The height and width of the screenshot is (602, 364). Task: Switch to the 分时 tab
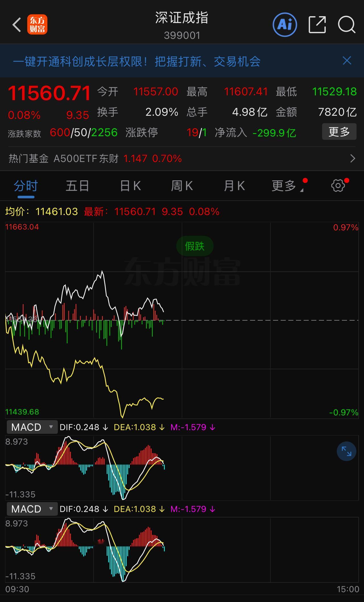(26, 186)
